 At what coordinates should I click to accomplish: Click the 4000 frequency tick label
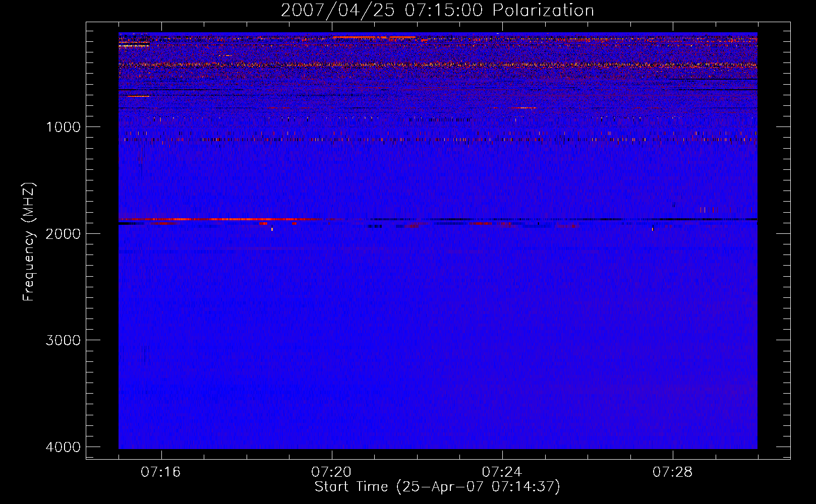(x=63, y=447)
